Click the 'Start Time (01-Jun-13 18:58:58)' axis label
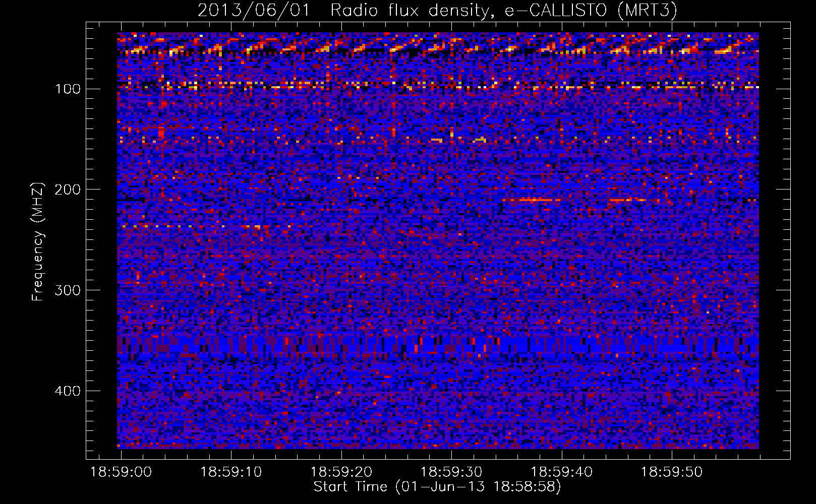 pyautogui.click(x=437, y=487)
